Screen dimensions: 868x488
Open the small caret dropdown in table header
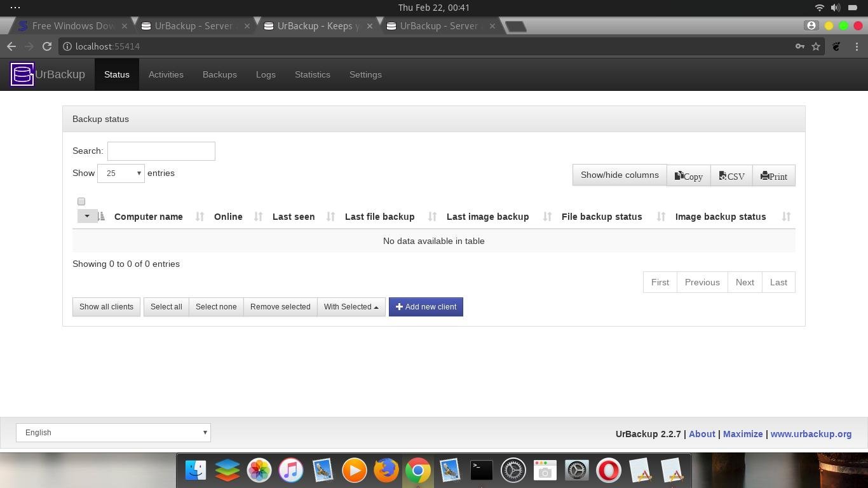tap(87, 216)
